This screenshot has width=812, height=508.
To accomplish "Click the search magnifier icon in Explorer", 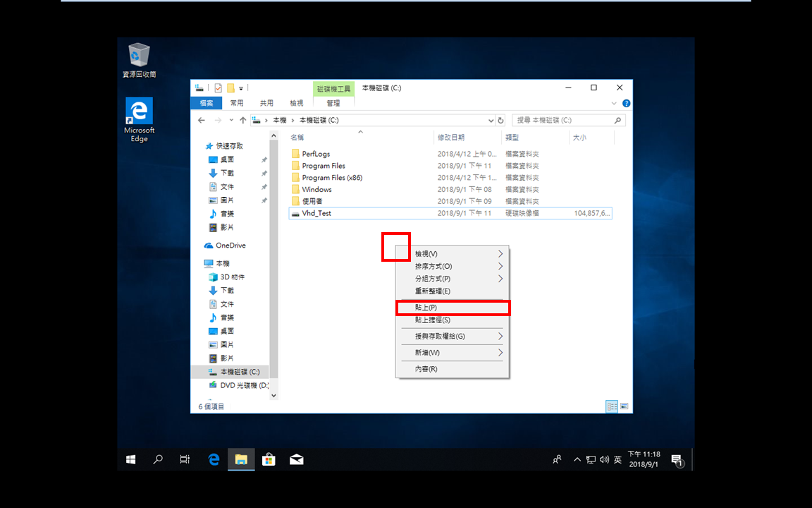I will pyautogui.click(x=617, y=120).
